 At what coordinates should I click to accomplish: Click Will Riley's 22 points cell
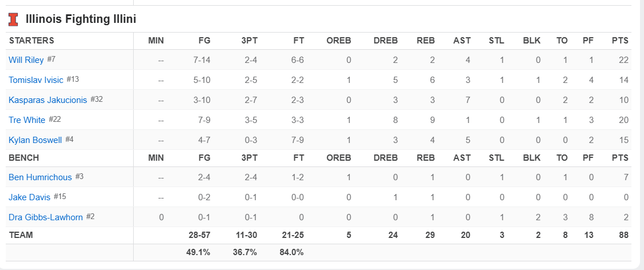(623, 60)
